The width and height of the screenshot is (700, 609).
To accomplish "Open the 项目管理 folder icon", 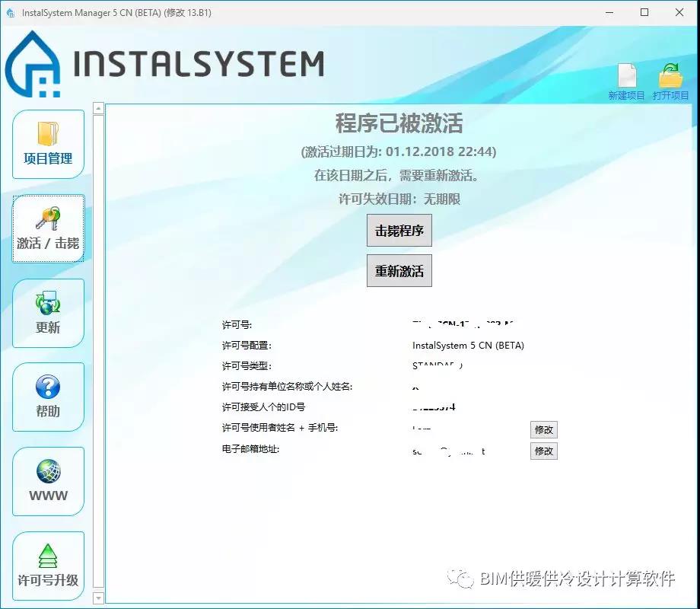I will 47,133.
